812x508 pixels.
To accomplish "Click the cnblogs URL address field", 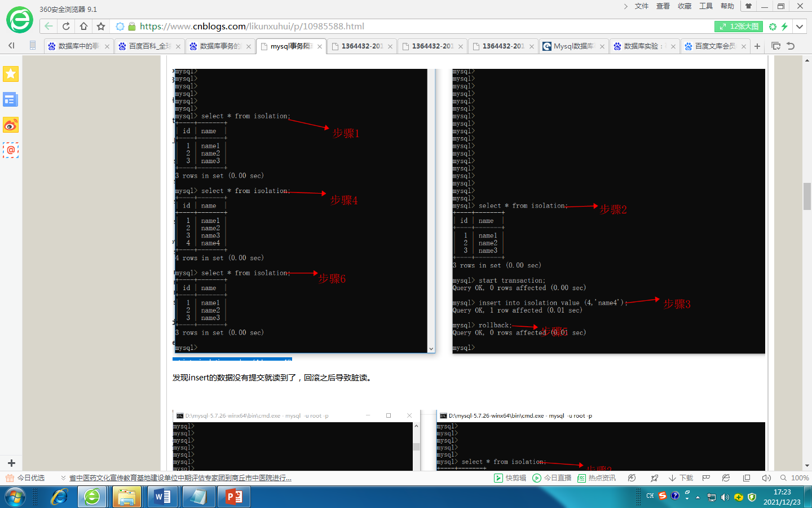I will click(x=252, y=27).
